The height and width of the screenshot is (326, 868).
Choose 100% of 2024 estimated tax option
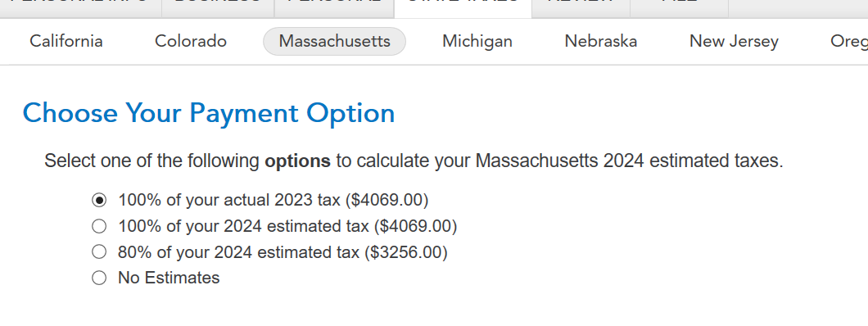pyautogui.click(x=99, y=226)
